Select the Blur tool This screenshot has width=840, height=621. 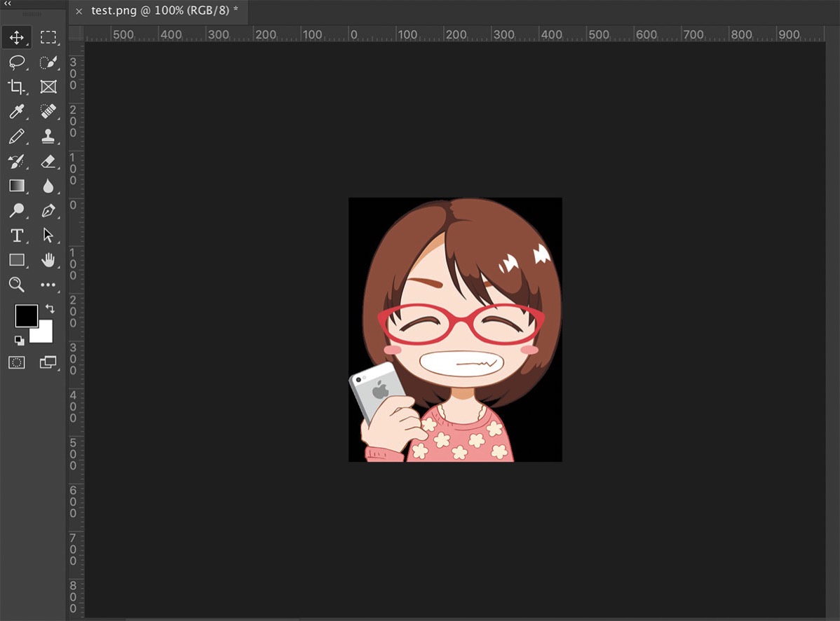click(x=48, y=186)
